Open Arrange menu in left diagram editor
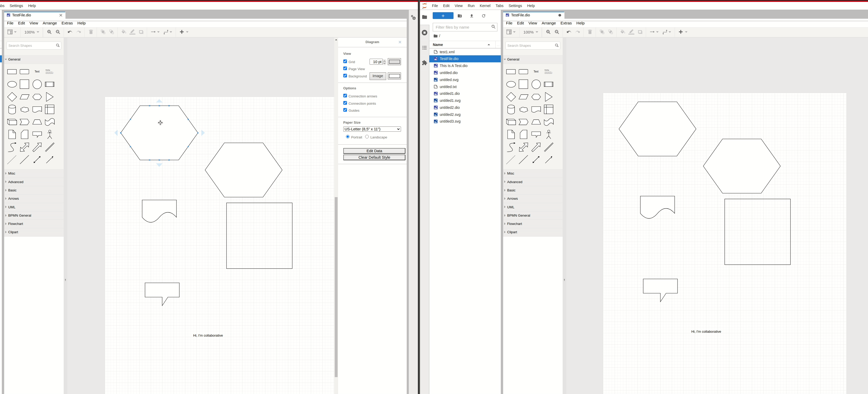 pos(50,23)
